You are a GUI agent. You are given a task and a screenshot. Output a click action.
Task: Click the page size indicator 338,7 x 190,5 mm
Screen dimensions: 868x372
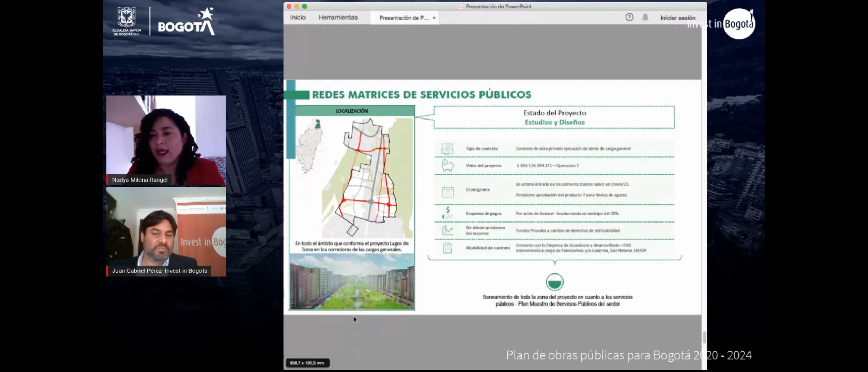pos(307,363)
